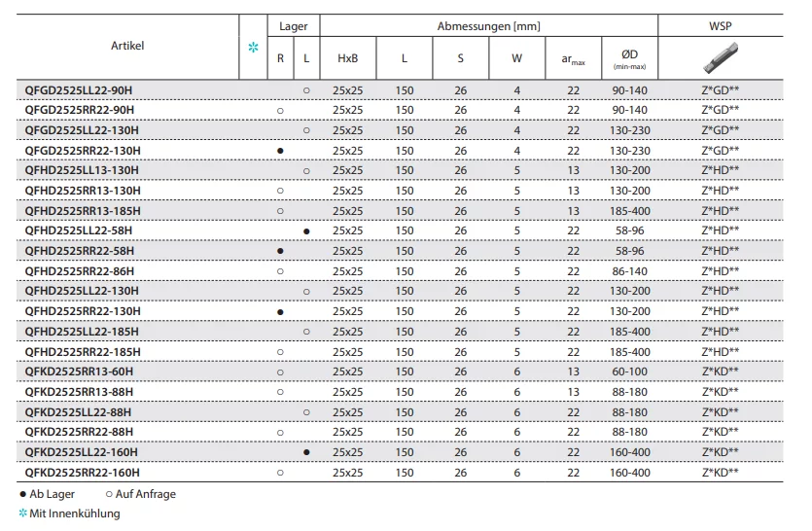The height and width of the screenshot is (531, 812).
Task: Select article QFKD2525RR22-160H
Action: click(83, 473)
